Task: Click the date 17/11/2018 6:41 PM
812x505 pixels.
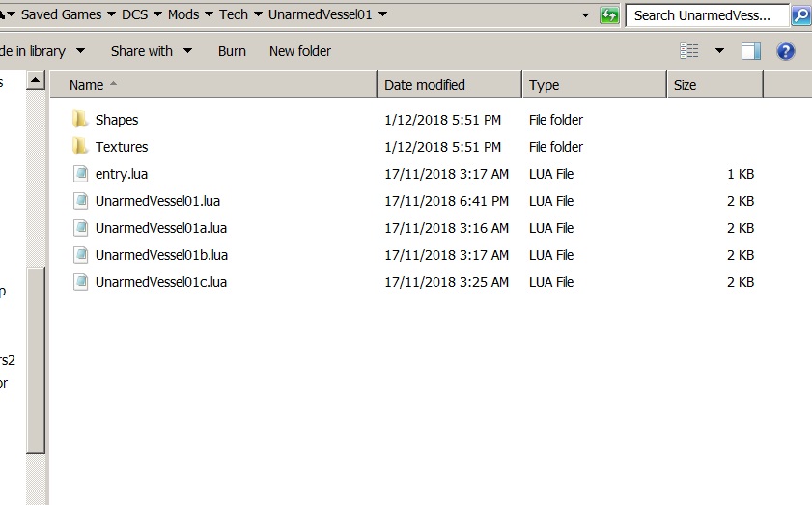Action: click(446, 201)
